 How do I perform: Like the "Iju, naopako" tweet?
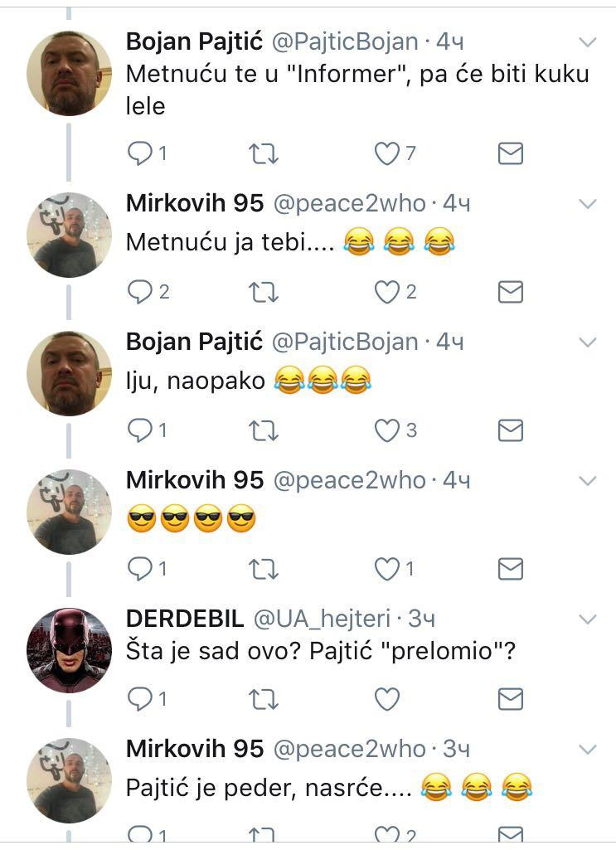[x=386, y=430]
